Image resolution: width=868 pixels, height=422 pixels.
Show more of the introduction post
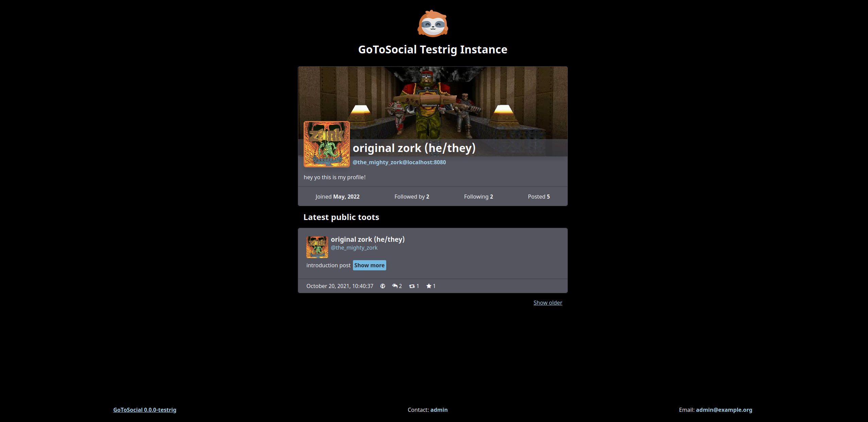(x=369, y=265)
